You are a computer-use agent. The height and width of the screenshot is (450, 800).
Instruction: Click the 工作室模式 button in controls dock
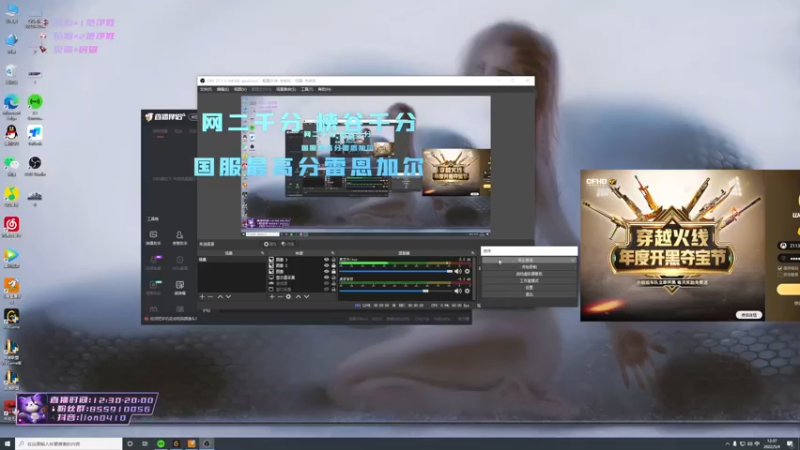click(x=529, y=281)
